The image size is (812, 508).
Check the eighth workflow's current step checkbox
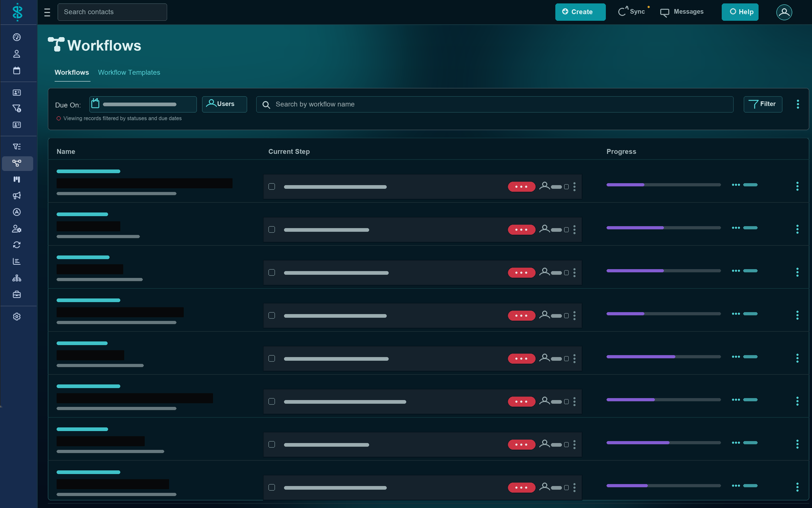(x=272, y=487)
